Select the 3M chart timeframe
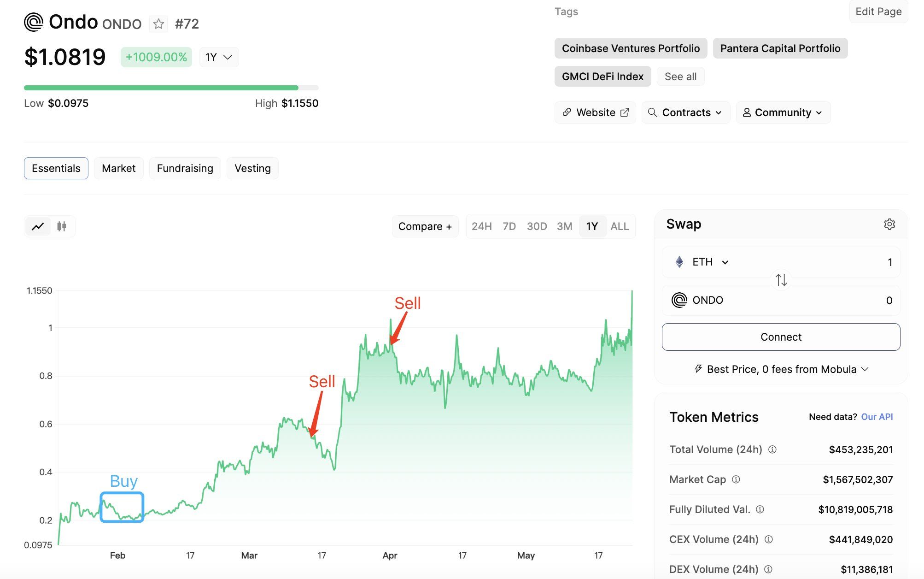This screenshot has height=579, width=924. pos(564,226)
